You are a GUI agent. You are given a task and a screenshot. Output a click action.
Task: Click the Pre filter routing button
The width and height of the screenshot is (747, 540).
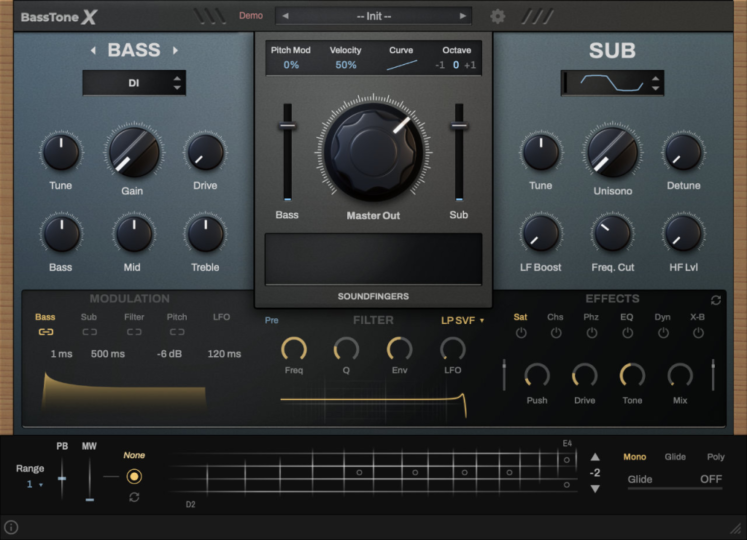(x=272, y=320)
